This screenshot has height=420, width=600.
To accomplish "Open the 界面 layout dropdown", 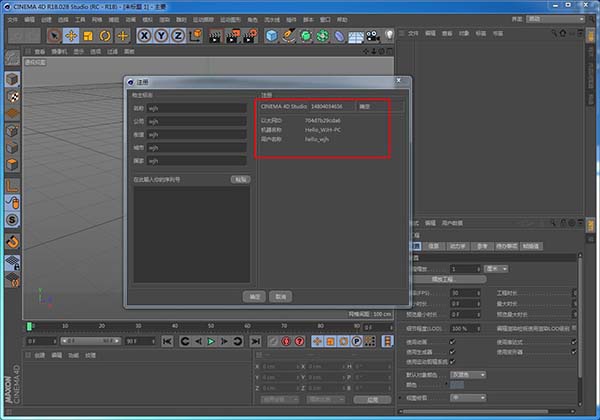I will [556, 19].
